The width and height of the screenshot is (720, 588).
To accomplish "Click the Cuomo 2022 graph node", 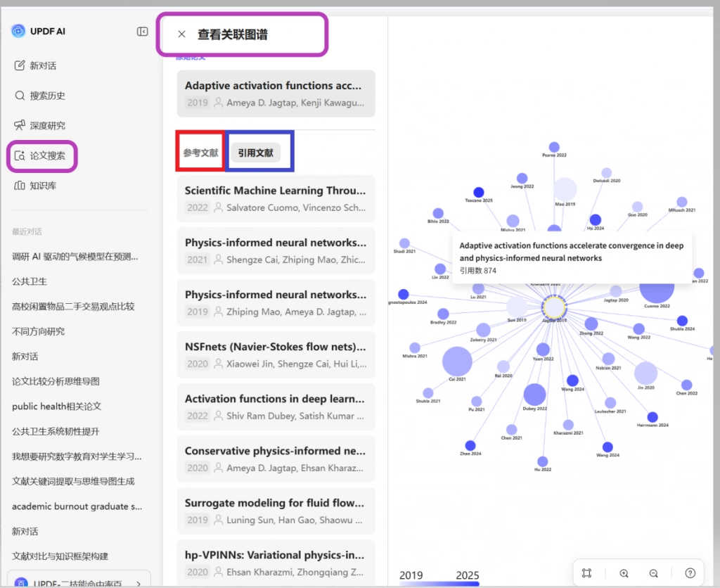I will 657,293.
